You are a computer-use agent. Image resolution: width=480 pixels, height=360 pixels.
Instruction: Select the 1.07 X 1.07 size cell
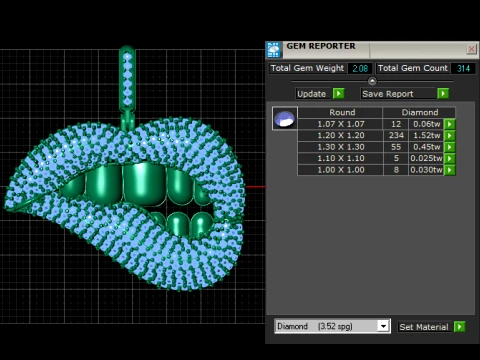[x=340, y=124]
